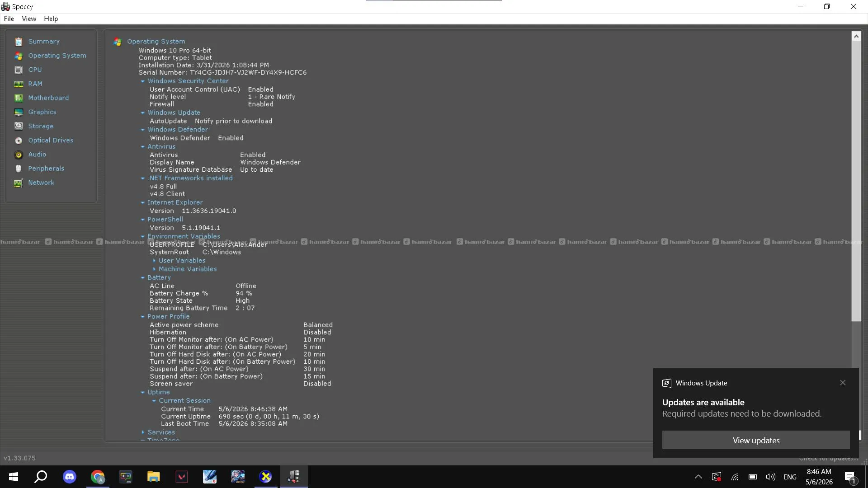Open the volume control tray icon

pyautogui.click(x=771, y=477)
